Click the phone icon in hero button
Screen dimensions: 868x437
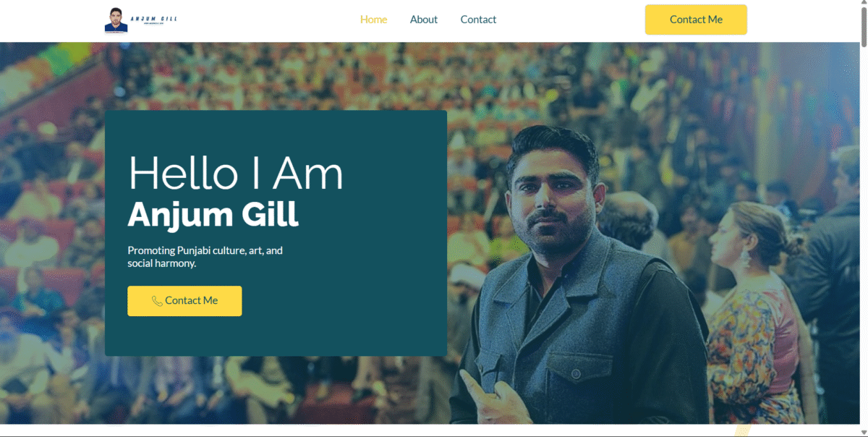(x=157, y=301)
